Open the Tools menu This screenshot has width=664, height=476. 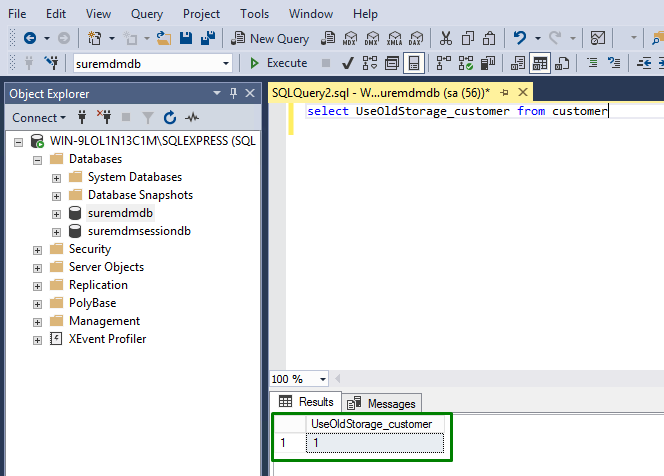click(255, 14)
